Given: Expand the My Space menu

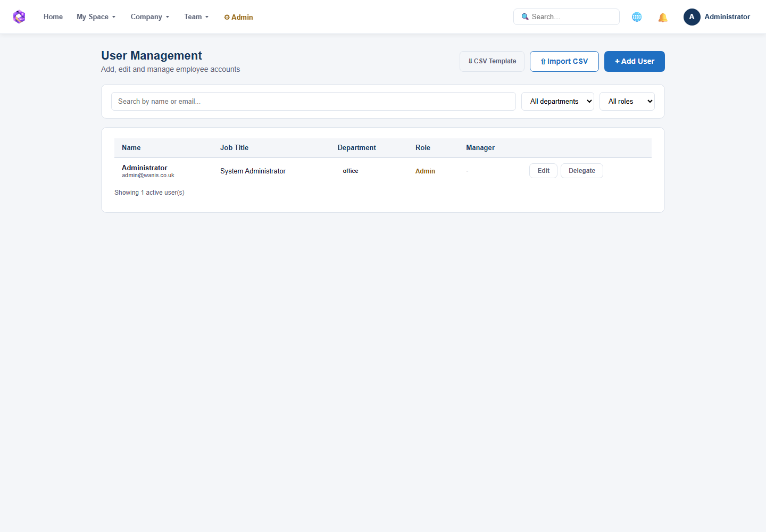Looking at the screenshot, I should point(96,17).
